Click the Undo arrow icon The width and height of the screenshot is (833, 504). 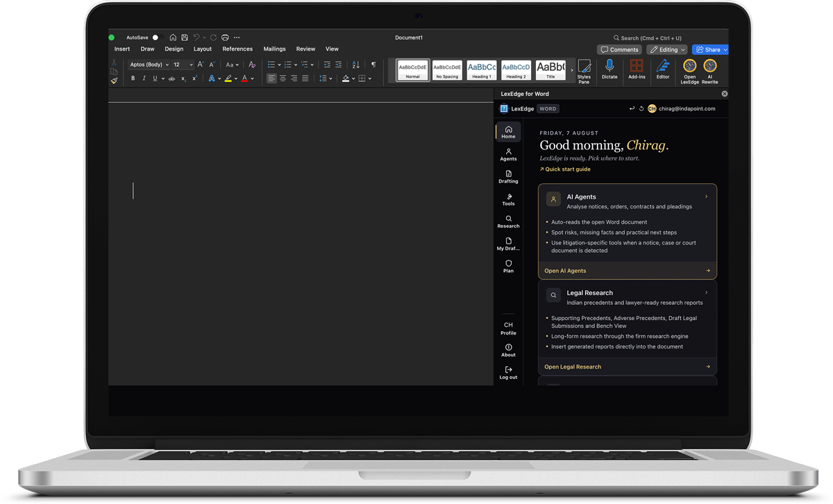coord(196,37)
